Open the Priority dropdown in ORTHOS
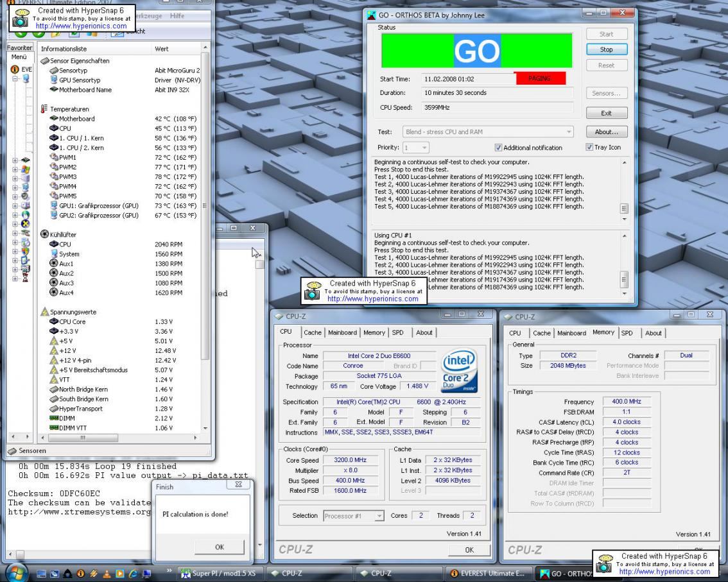 [x=415, y=148]
